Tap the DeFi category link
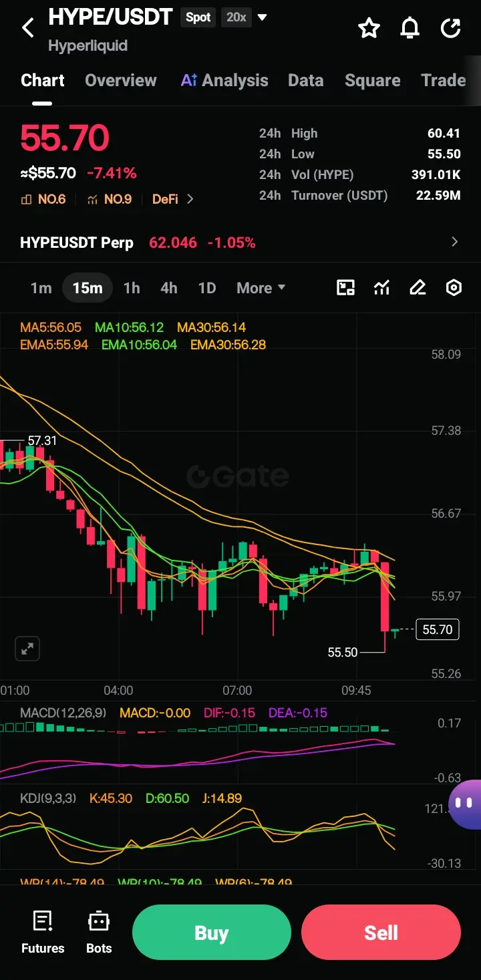481x980 pixels. tap(165, 199)
